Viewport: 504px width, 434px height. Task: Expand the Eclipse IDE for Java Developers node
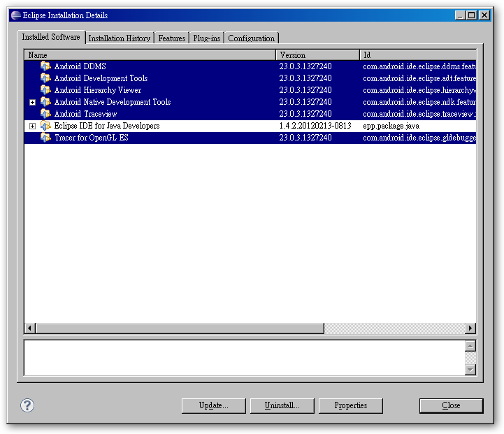point(32,126)
